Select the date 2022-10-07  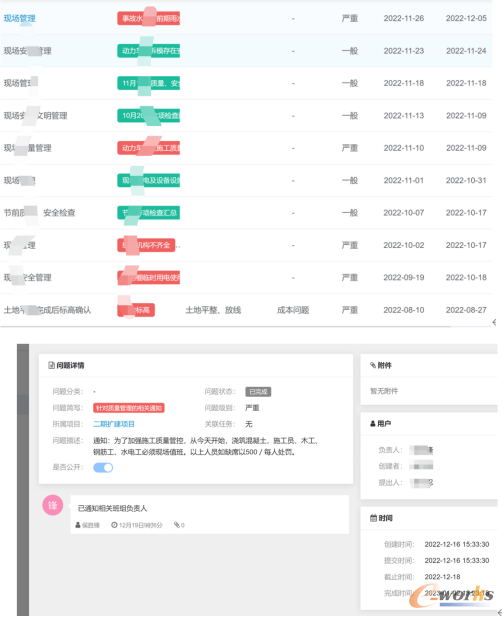pos(404,213)
